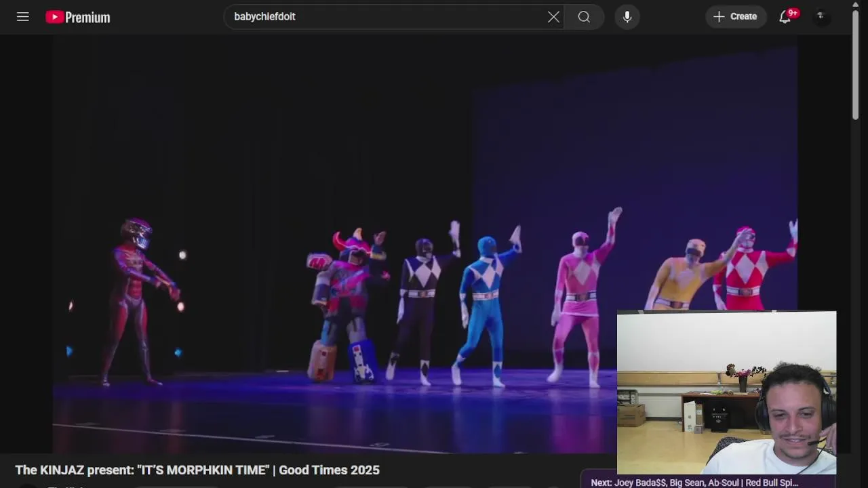Go to YouTube Premium home logo
Image resolution: width=868 pixels, height=488 pixels.
pyautogui.click(x=78, y=17)
